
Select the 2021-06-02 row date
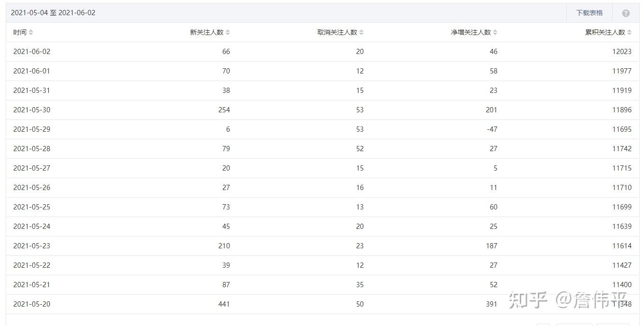coord(32,52)
